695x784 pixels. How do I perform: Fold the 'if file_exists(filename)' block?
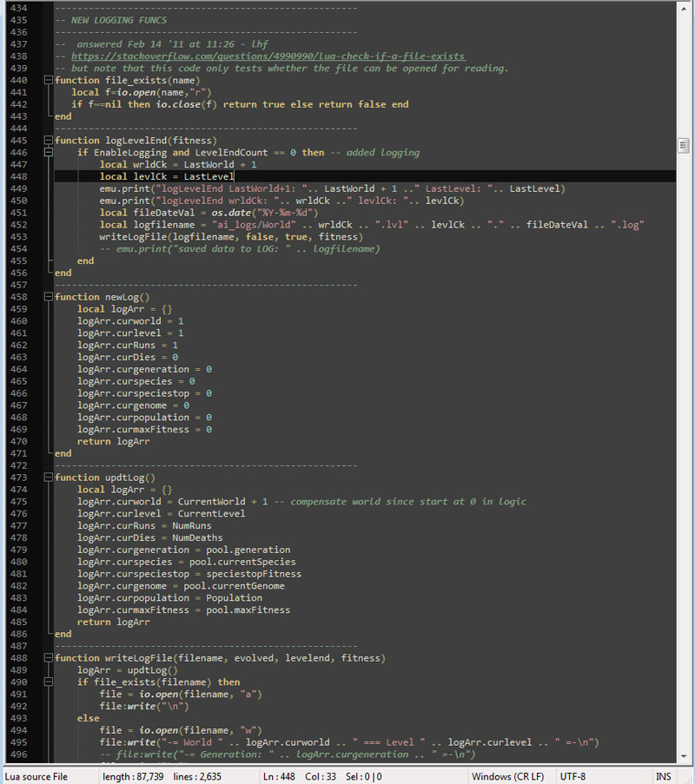47,682
